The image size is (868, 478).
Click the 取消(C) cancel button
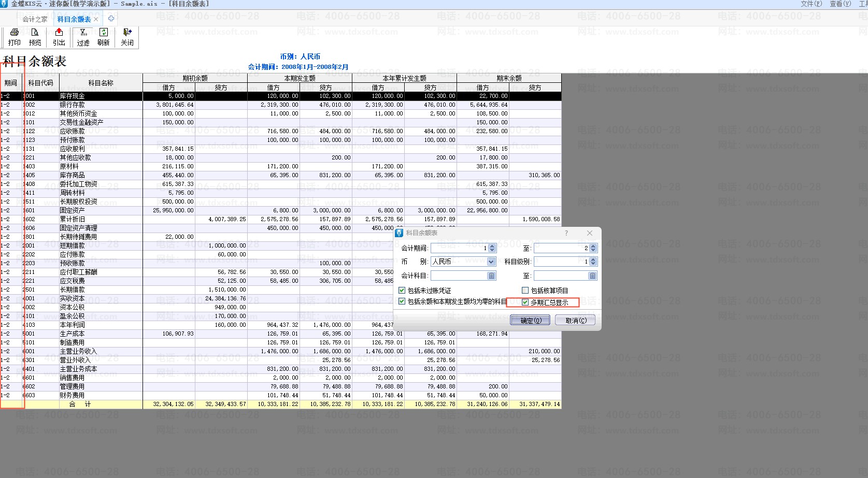(x=575, y=321)
